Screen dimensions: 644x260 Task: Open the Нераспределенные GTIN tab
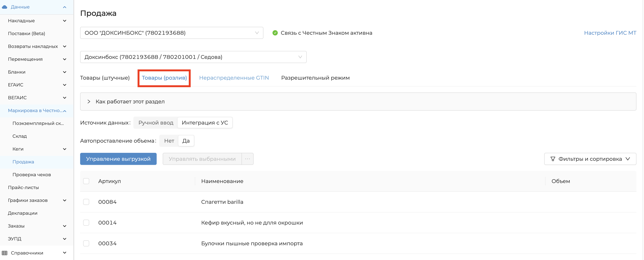(234, 78)
